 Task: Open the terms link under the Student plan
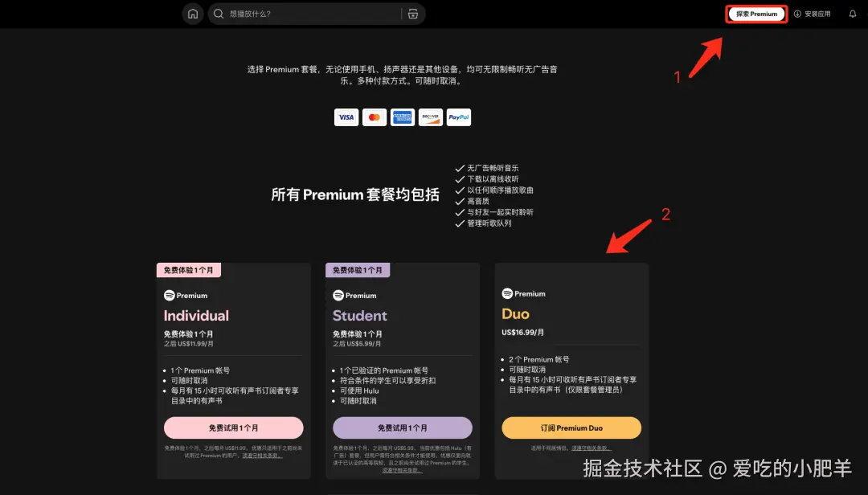tap(402, 469)
